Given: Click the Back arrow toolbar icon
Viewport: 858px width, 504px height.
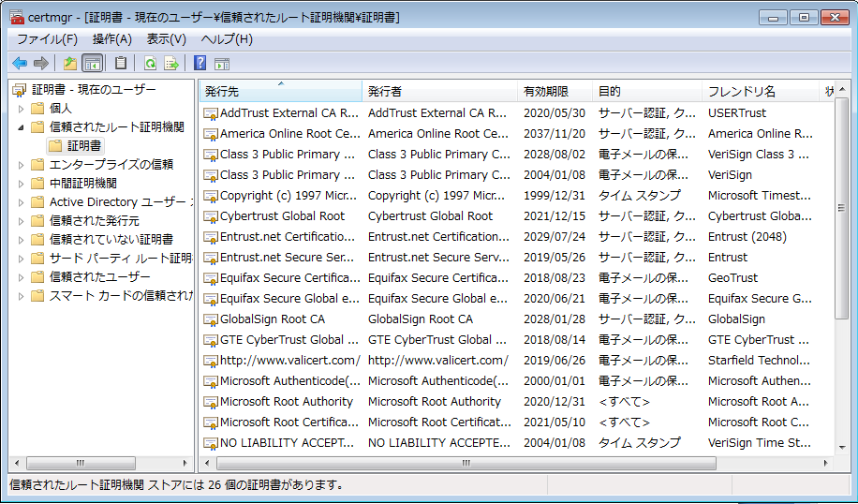Looking at the screenshot, I should point(20,64).
